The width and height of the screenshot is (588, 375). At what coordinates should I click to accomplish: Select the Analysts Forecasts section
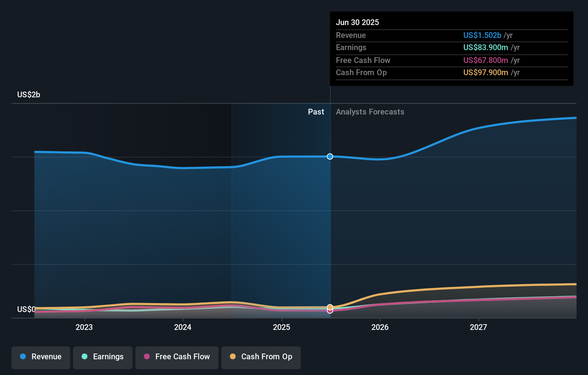point(370,112)
